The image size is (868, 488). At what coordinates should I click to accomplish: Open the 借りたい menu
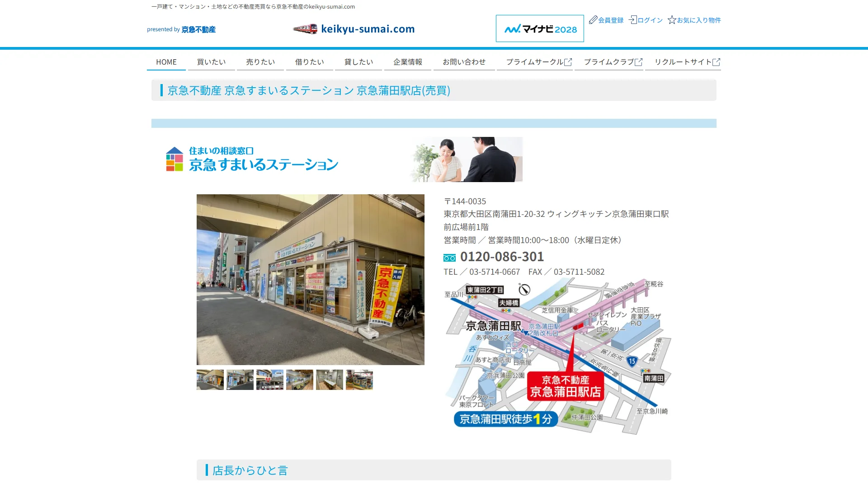pos(310,62)
